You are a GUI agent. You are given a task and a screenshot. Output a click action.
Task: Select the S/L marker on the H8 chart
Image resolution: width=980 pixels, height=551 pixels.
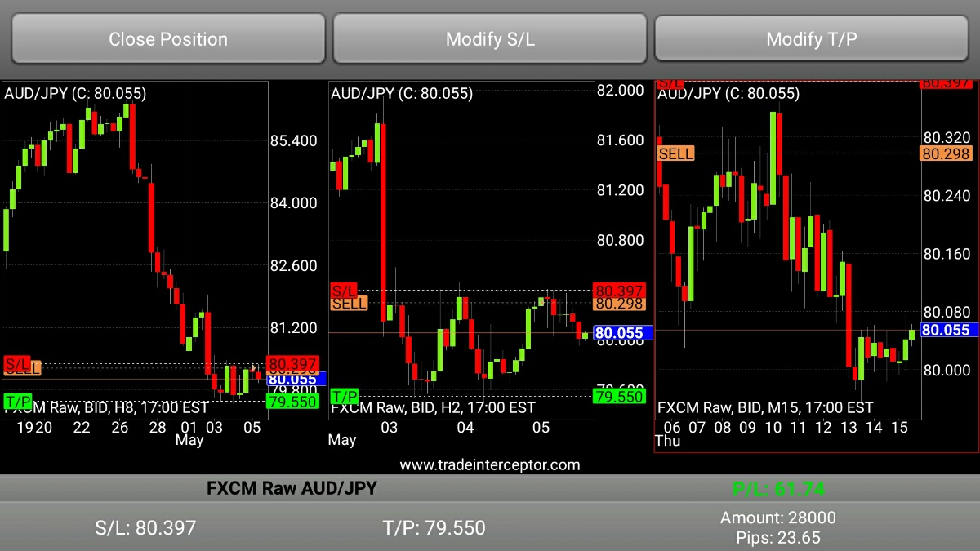(x=17, y=363)
